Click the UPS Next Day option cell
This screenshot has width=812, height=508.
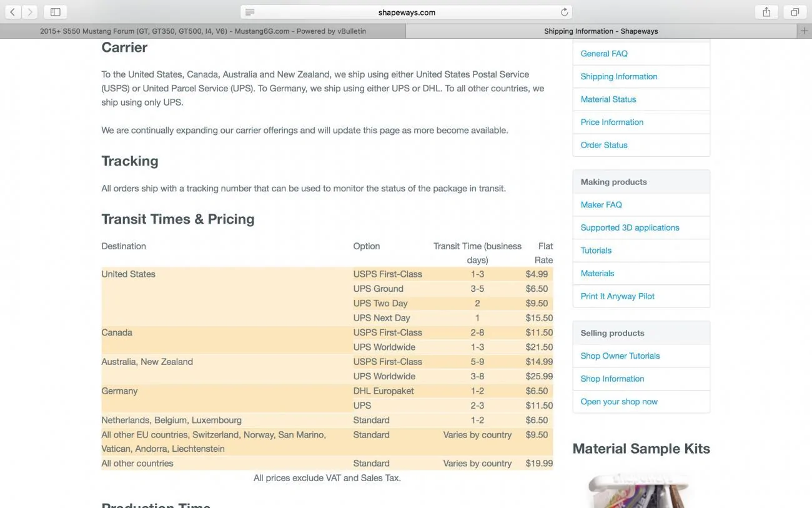pos(382,318)
